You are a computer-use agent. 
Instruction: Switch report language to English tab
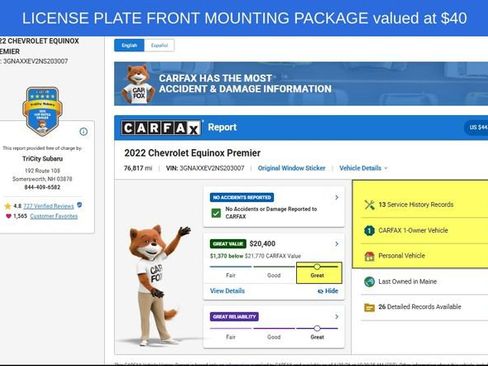(x=129, y=45)
